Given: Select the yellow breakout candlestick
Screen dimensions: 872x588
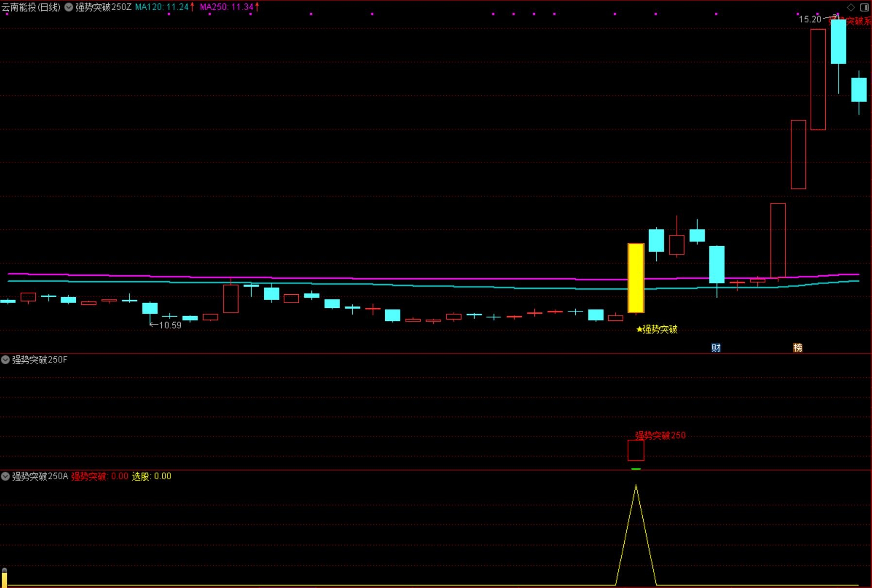Looking at the screenshot, I should [x=636, y=278].
